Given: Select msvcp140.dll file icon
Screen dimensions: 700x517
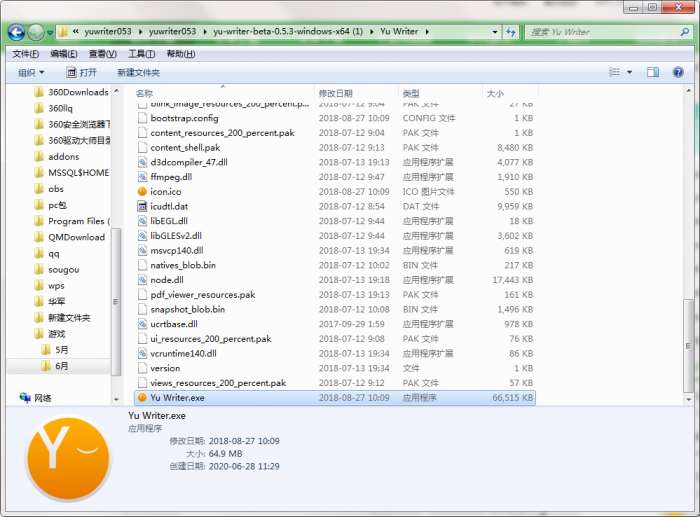Looking at the screenshot, I should pos(142,250).
